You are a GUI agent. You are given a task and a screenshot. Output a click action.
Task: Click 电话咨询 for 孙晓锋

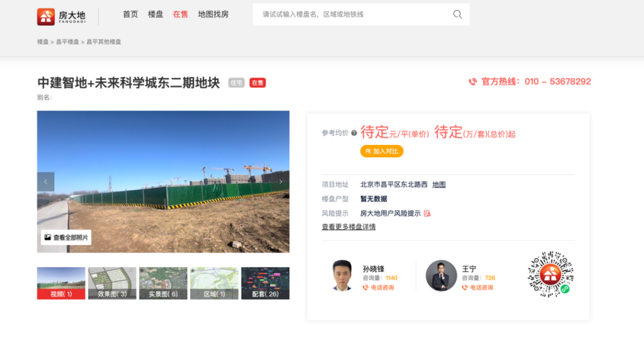382,288
